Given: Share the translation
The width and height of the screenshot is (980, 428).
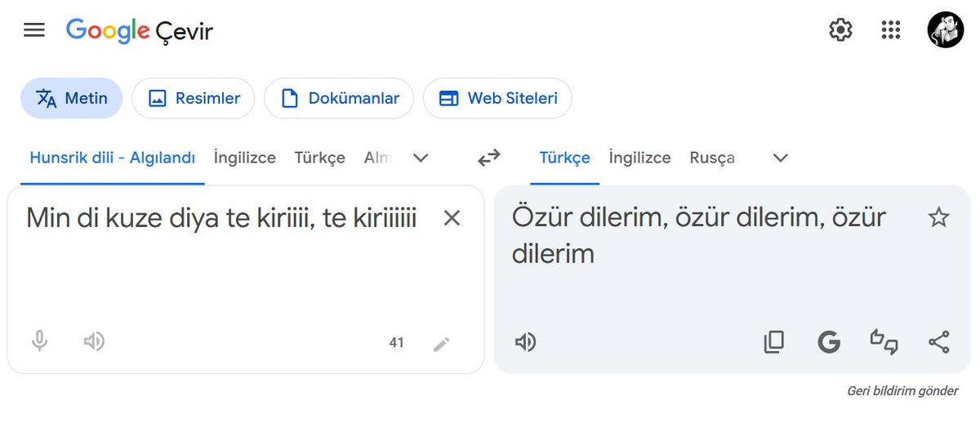Looking at the screenshot, I should point(939,342).
